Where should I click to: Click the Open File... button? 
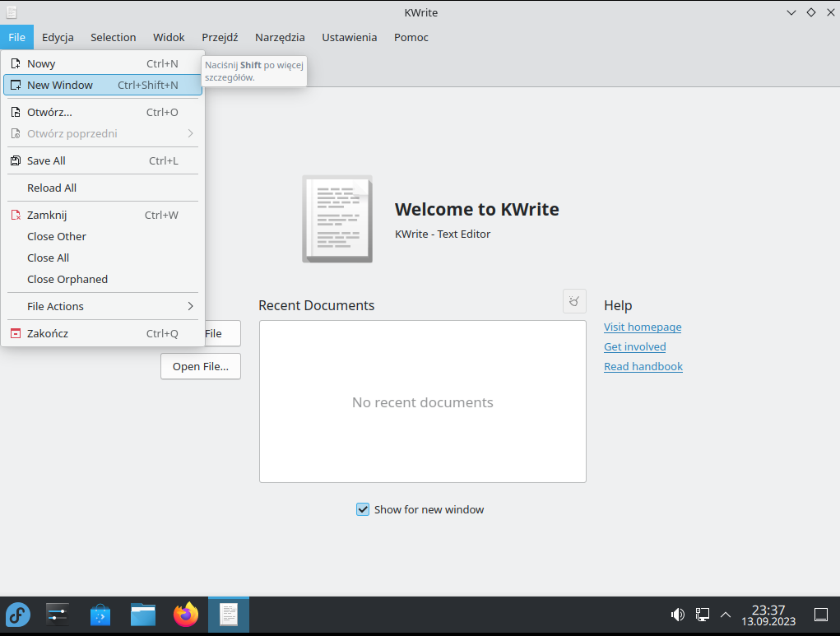tap(201, 366)
